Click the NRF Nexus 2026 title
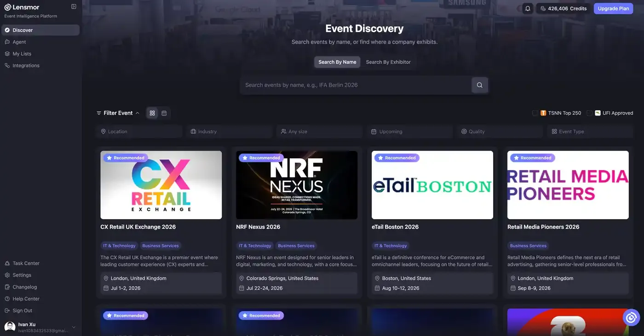 pyautogui.click(x=258, y=227)
